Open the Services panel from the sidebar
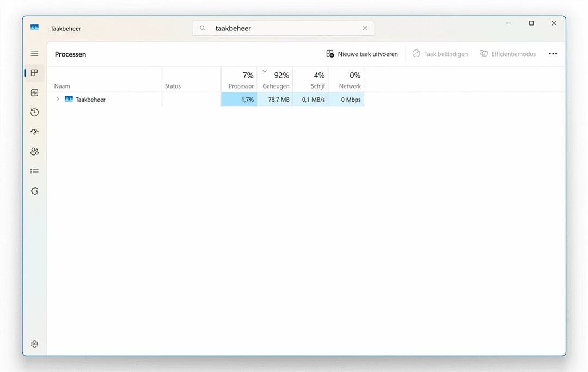This screenshot has width=588, height=372. (x=34, y=191)
